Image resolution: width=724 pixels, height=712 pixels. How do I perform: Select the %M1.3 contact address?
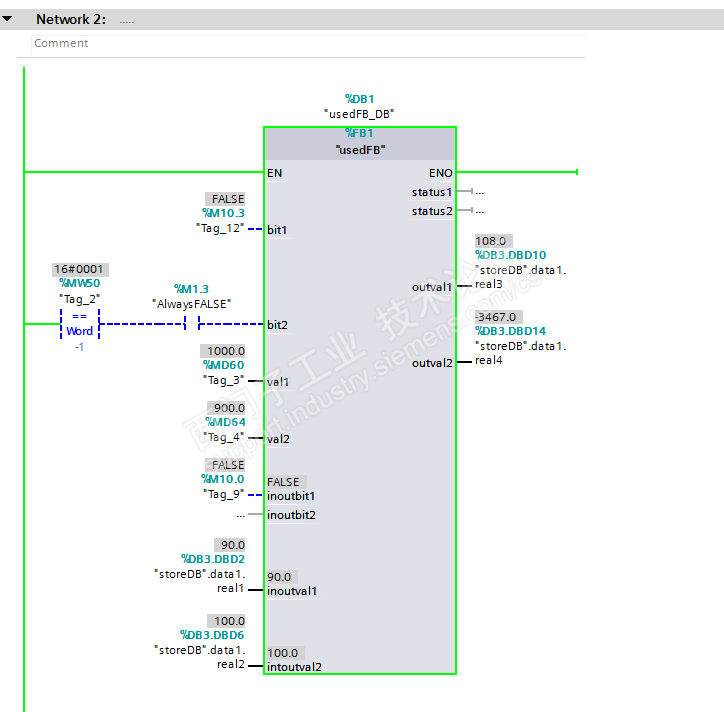pyautogui.click(x=192, y=289)
